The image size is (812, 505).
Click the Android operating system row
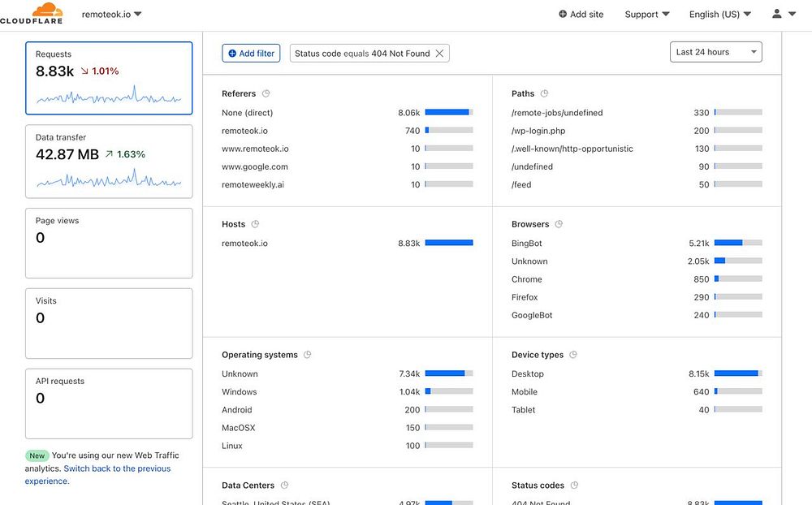tap(347, 410)
